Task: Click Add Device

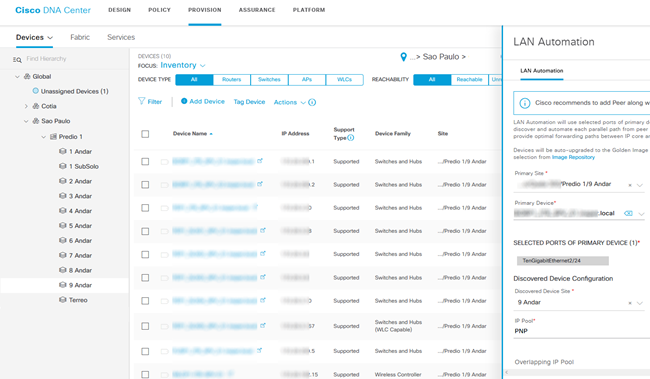Action: pos(203,102)
